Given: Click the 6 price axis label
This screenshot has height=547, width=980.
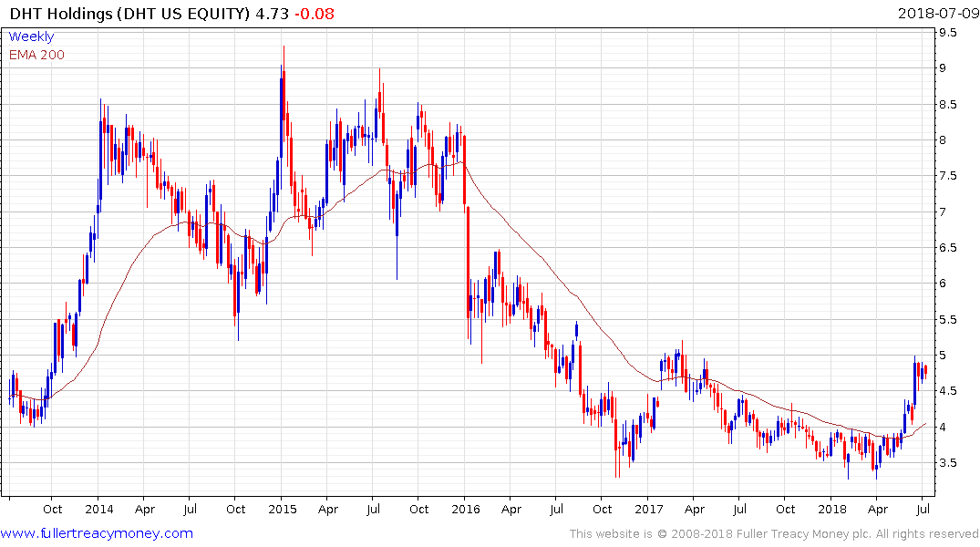Looking at the screenshot, I should point(943,284).
